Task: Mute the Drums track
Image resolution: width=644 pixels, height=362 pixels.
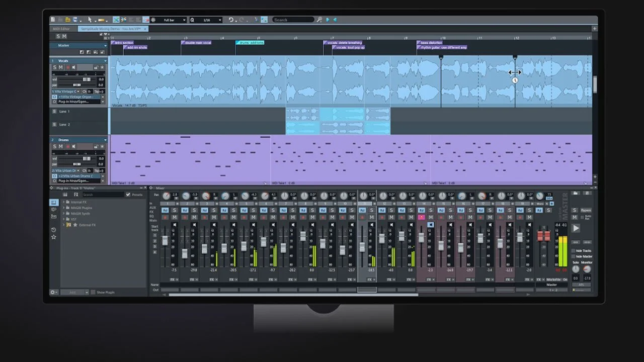Action: coord(61,146)
